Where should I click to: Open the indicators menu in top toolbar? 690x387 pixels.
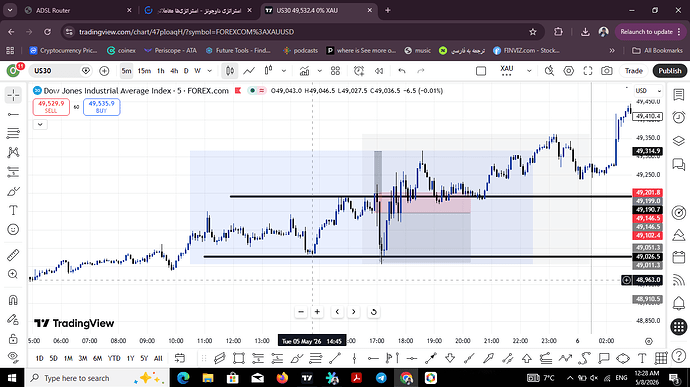point(304,71)
